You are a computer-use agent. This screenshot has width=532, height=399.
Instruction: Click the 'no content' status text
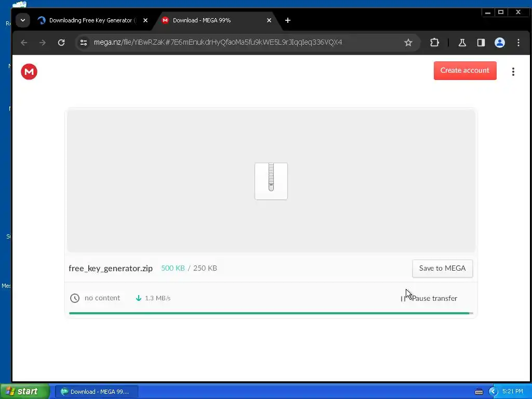pyautogui.click(x=102, y=298)
